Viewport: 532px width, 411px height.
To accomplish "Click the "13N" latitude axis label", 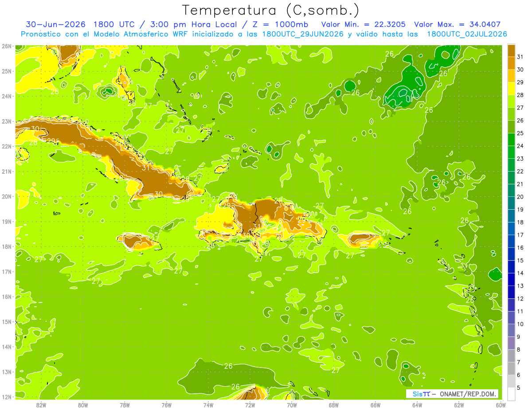I will [7, 372].
